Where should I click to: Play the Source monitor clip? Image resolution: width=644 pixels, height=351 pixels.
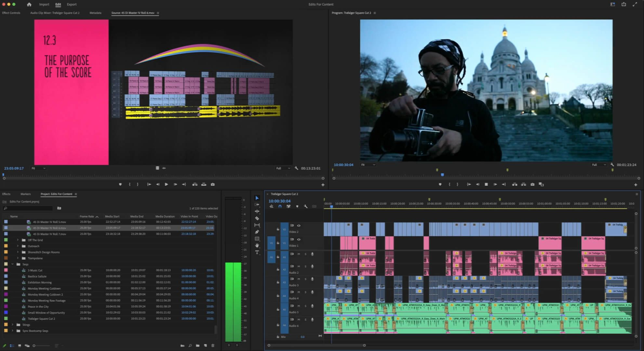[x=166, y=185]
